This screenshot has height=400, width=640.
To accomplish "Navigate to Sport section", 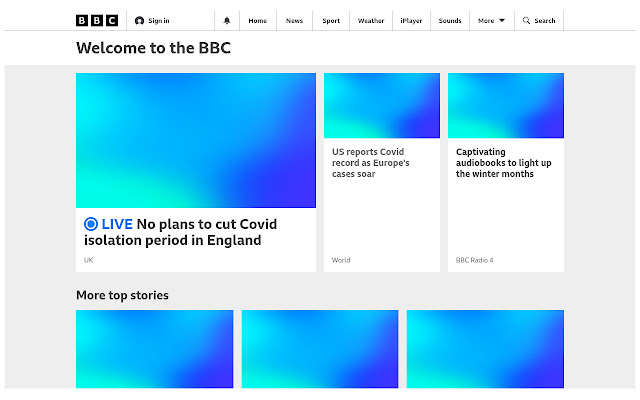I will 331,20.
